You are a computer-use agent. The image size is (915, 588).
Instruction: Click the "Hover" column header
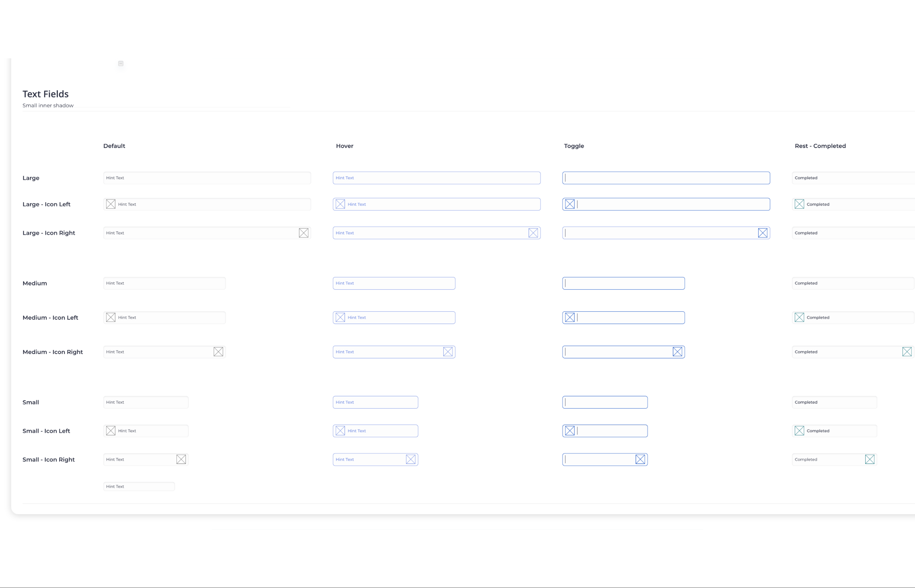tap(345, 146)
